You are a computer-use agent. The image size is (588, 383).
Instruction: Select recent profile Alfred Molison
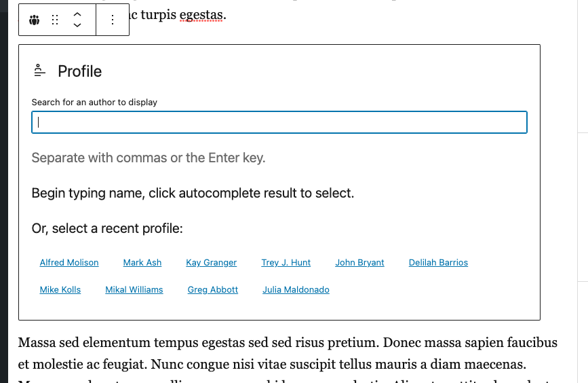click(x=69, y=263)
